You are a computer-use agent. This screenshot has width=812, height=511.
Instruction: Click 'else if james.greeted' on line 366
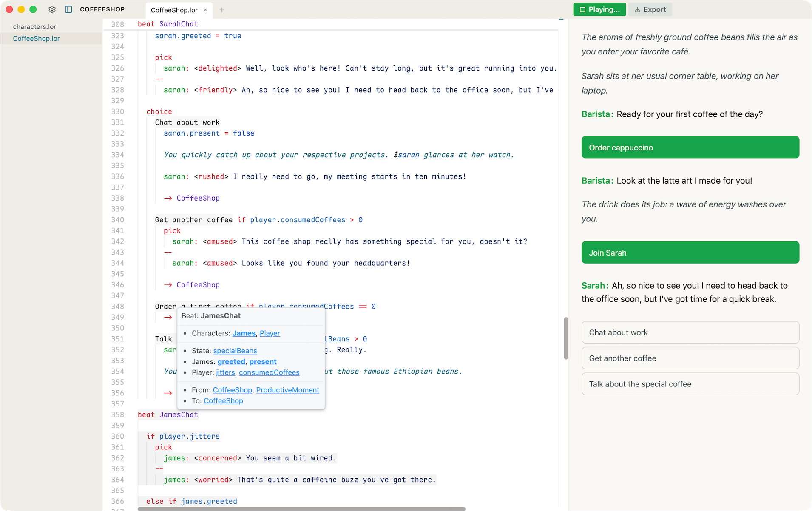(192, 502)
